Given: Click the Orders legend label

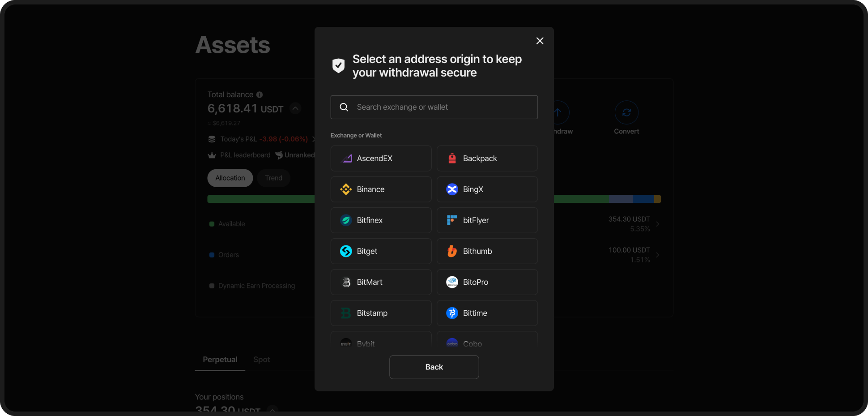Looking at the screenshot, I should (x=229, y=255).
